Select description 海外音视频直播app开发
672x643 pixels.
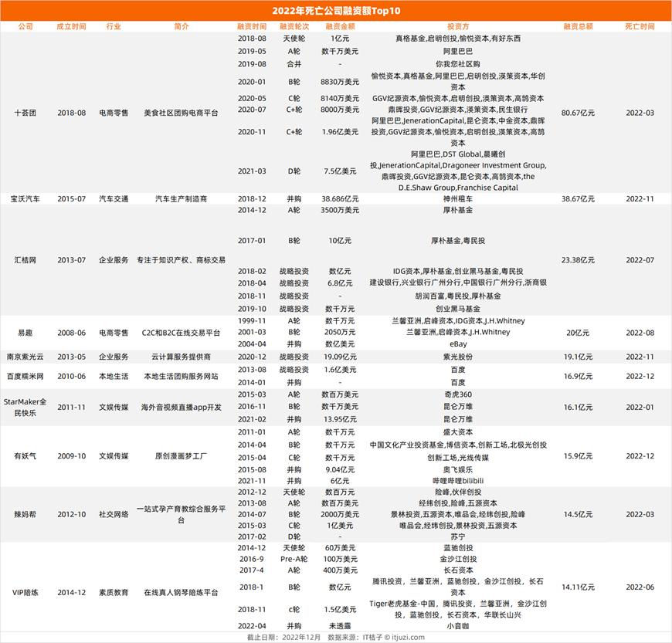pyautogui.click(x=182, y=408)
